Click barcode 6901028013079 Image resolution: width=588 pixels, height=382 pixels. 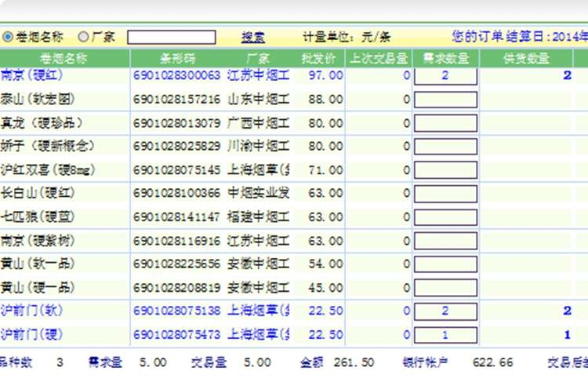pos(176,123)
